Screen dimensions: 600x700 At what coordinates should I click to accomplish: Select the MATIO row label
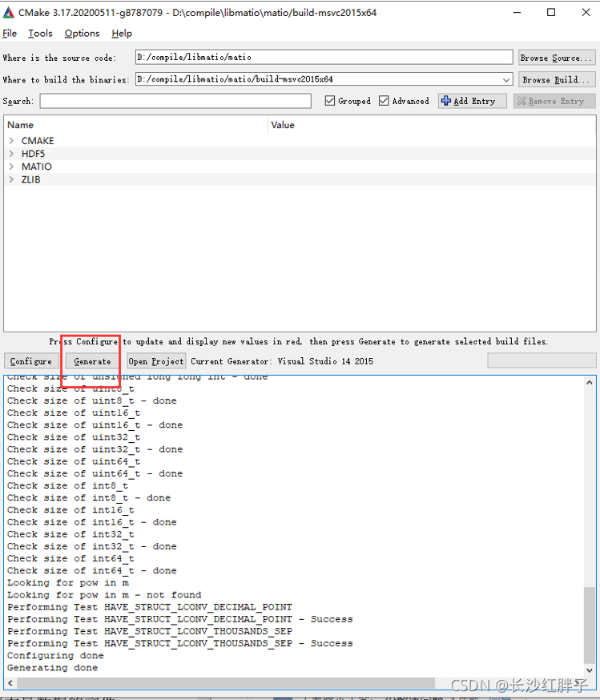point(37,167)
